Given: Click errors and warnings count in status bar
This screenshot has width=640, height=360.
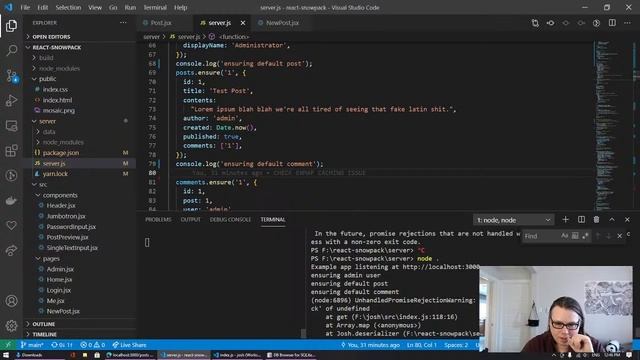Looking at the screenshot, I should [x=92, y=345].
